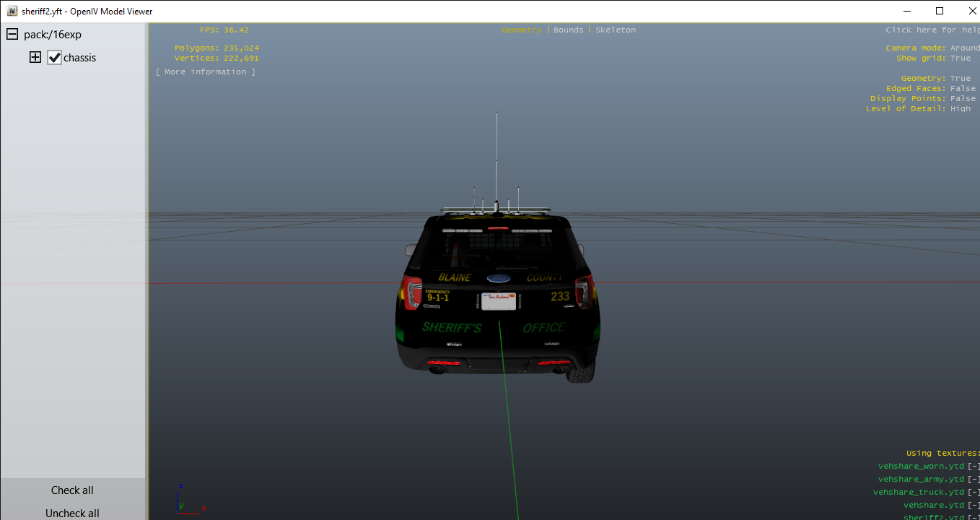The height and width of the screenshot is (520, 980).
Task: Toggle Edged Faces setting
Action: [x=962, y=89]
